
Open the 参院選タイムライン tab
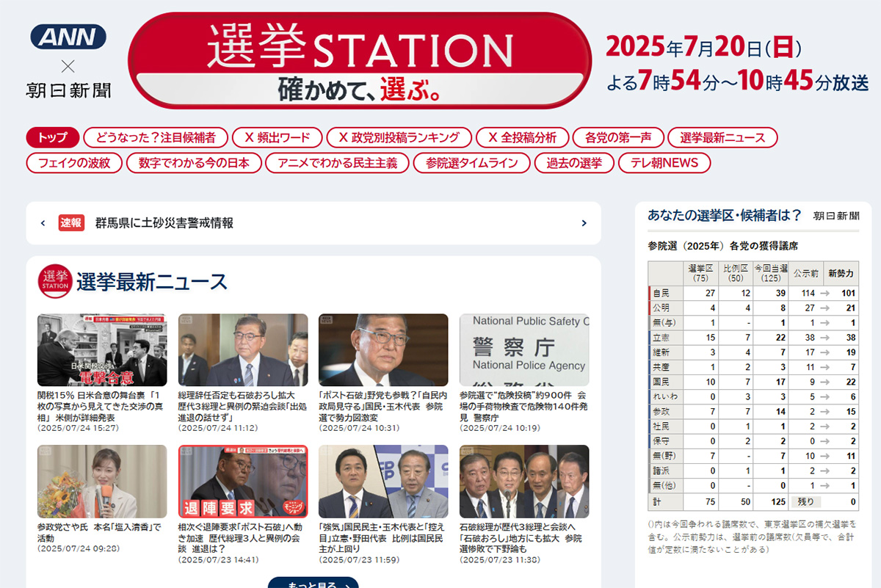471,163
